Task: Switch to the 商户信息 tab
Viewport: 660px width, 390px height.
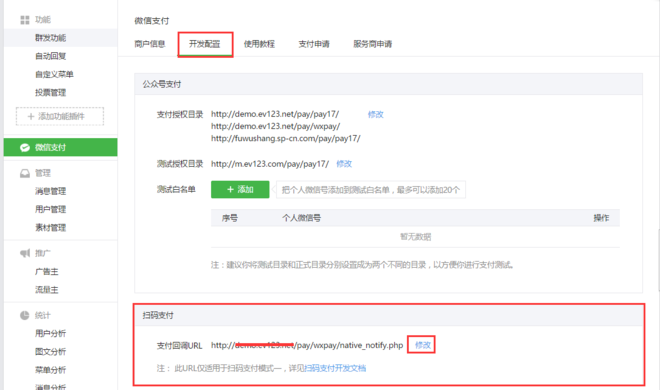Action: tap(150, 44)
